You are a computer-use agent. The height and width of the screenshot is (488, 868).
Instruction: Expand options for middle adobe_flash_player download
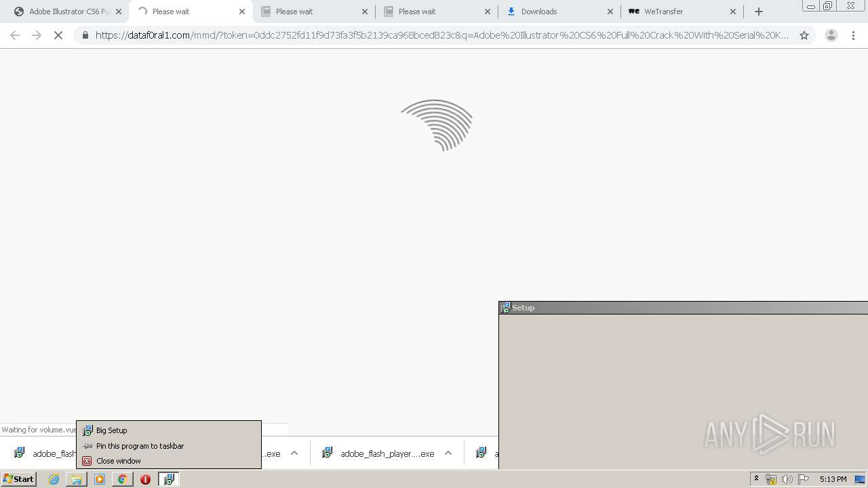[x=448, y=453]
